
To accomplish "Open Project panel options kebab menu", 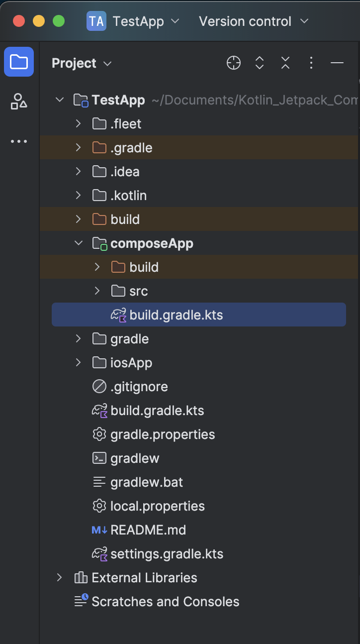I will 311,63.
